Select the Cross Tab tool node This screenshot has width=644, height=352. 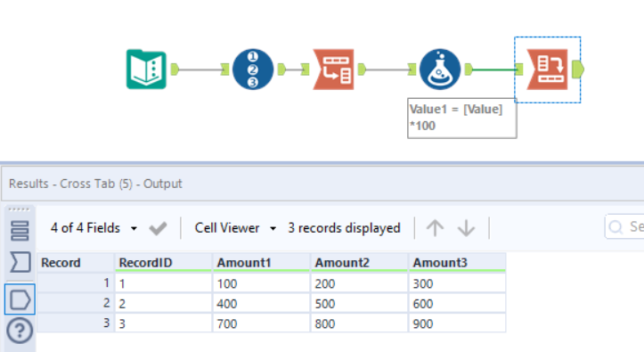click(x=547, y=70)
